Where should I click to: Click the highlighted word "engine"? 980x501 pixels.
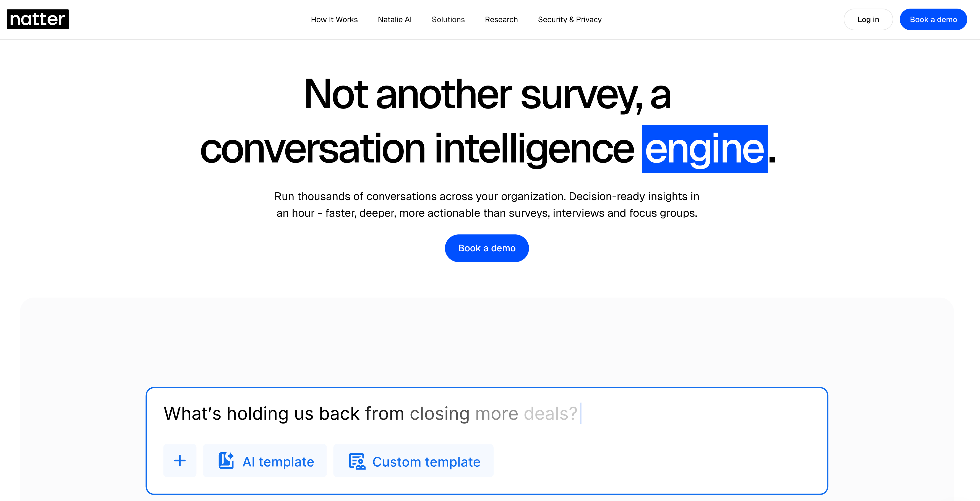(704, 149)
